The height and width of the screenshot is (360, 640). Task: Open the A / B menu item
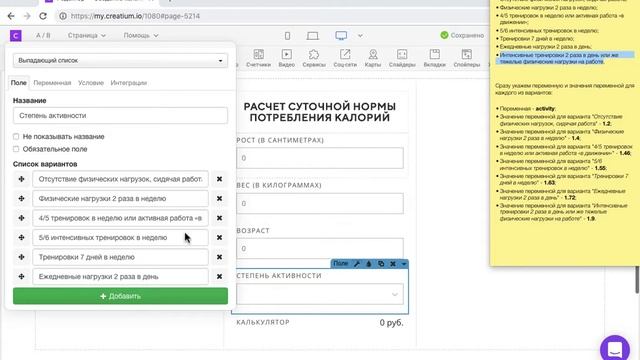tap(43, 36)
